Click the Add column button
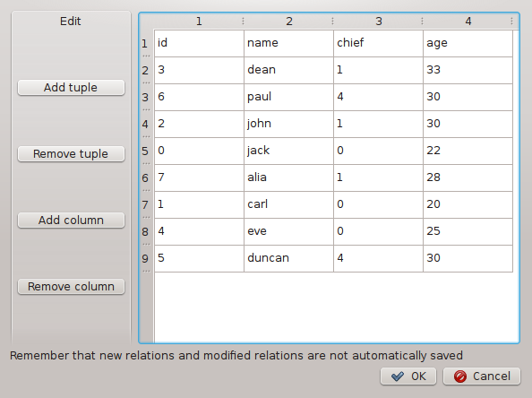The image size is (532, 398). click(x=71, y=220)
